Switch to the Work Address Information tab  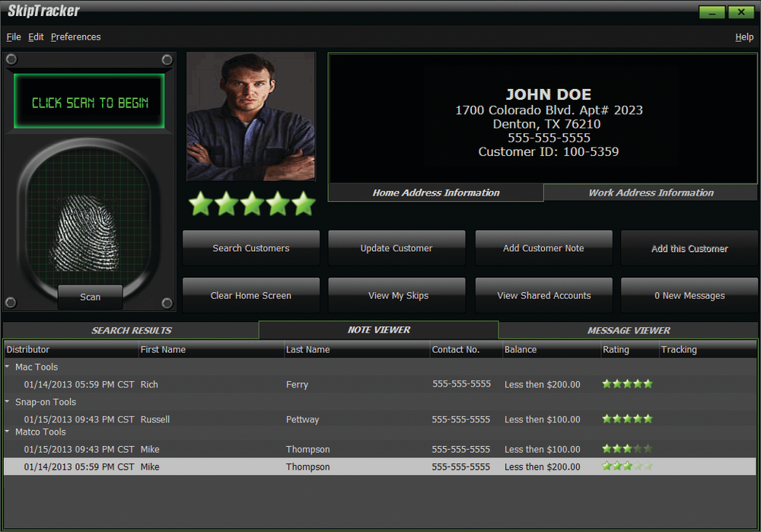point(651,193)
